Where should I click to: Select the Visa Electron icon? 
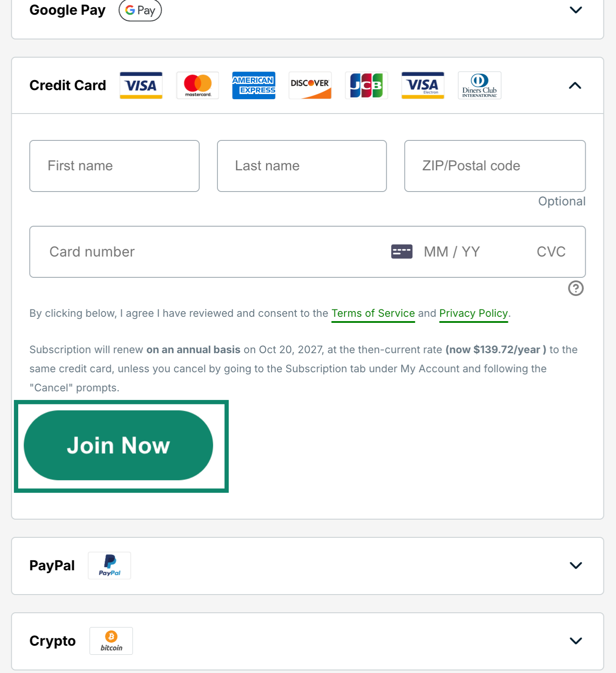(x=422, y=85)
